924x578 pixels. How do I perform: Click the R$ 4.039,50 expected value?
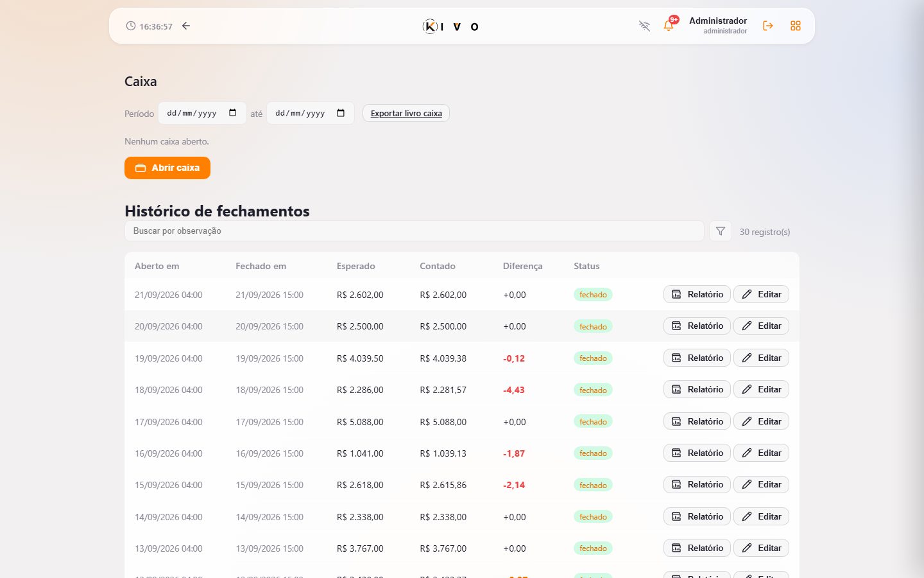click(360, 358)
